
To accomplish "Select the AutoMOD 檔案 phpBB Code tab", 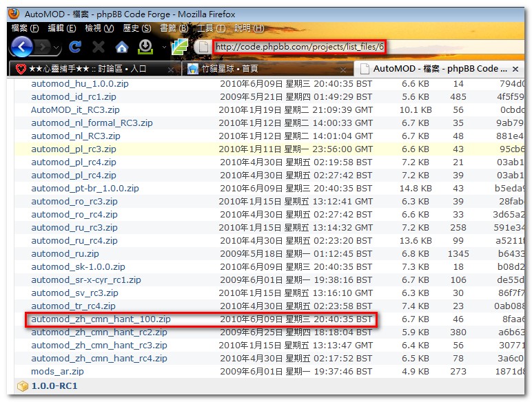I will click(440, 69).
